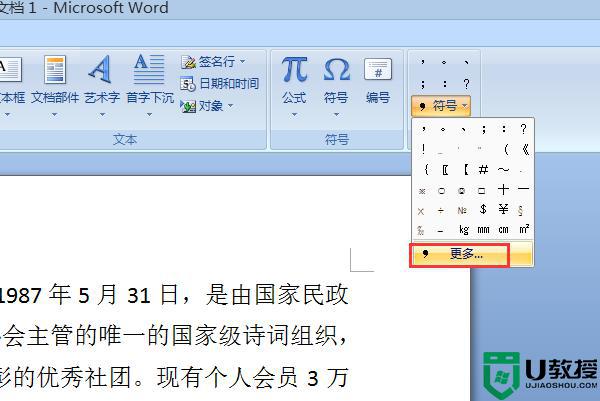The width and height of the screenshot is (600, 401).
Task: Insert 、 from the ribbon quick symbols
Action: pos(466,62)
